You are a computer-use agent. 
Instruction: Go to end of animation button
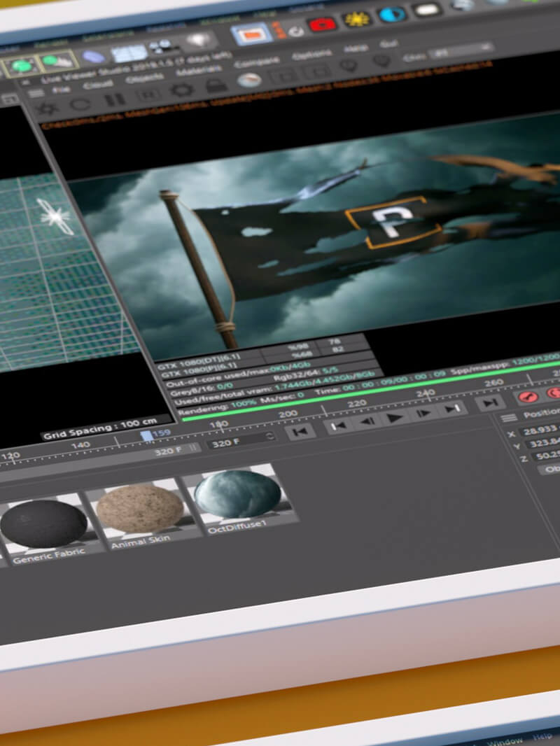click(x=490, y=404)
